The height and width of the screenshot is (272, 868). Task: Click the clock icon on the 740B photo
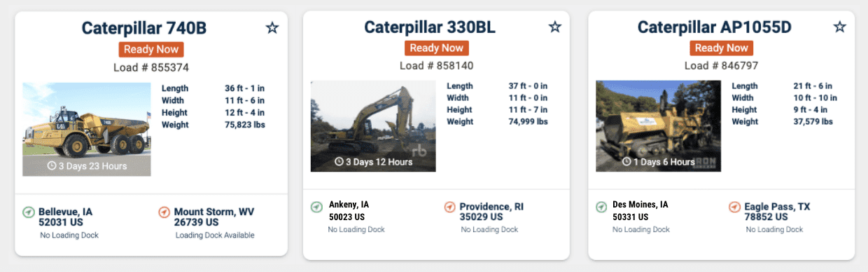click(x=51, y=166)
